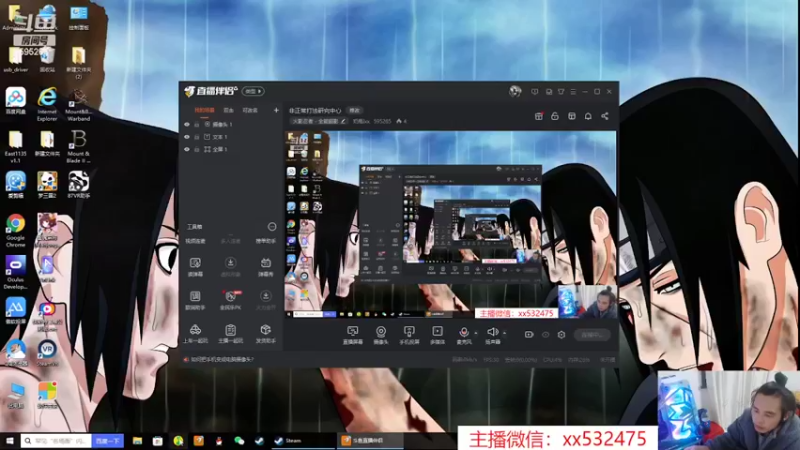Open settings gear beside the start button
800x450 pixels.
click(x=561, y=335)
